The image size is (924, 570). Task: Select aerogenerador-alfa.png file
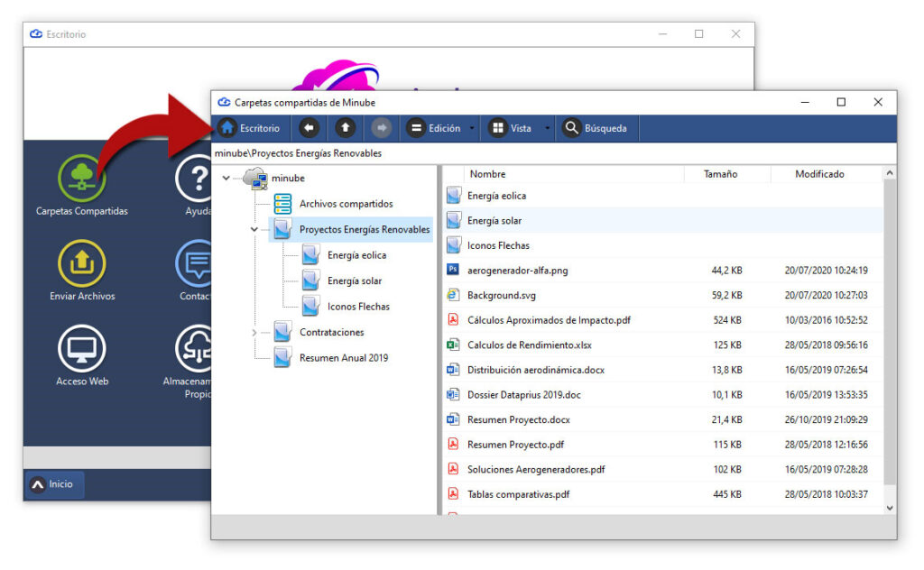pyautogui.click(x=663, y=271)
